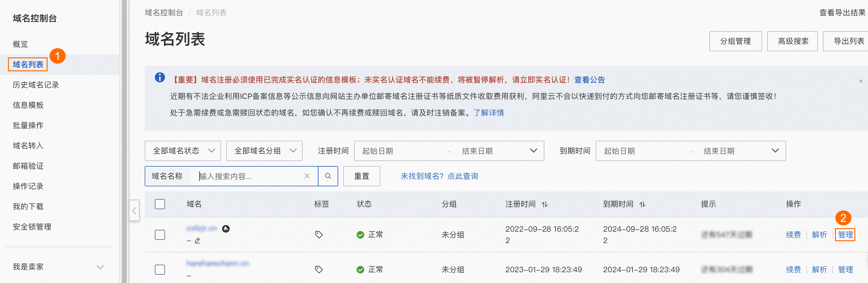This screenshot has height=283, width=868.
Task: Check the first domain row checkbox
Action: pyautogui.click(x=160, y=235)
